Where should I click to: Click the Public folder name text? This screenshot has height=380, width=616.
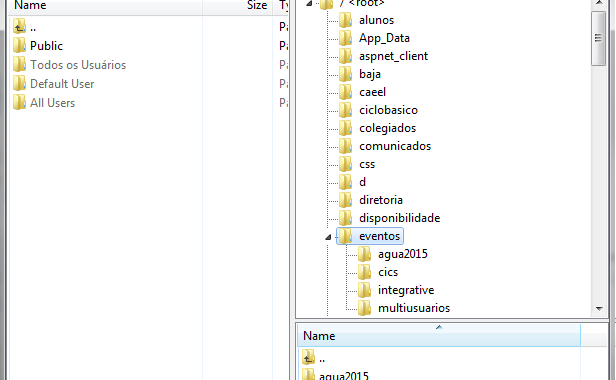[x=46, y=46]
